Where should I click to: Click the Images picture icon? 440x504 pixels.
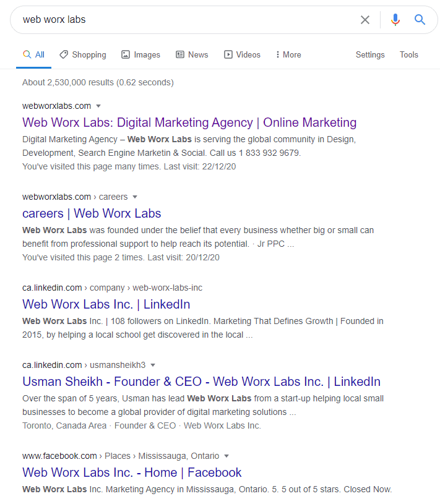pos(126,54)
